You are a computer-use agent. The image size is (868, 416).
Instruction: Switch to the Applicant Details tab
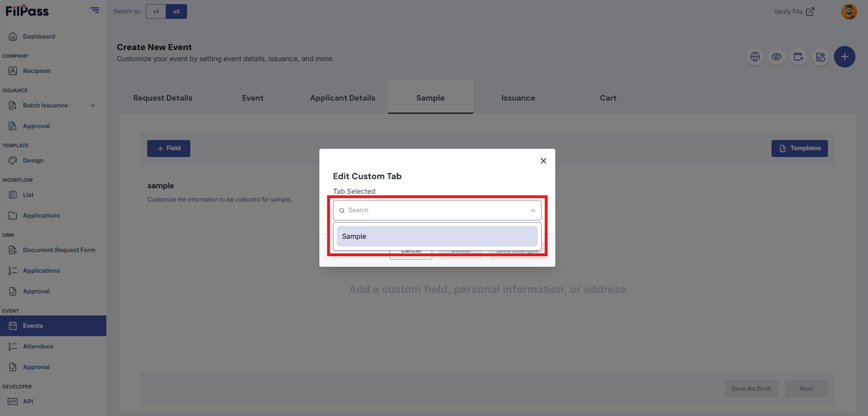(x=343, y=98)
